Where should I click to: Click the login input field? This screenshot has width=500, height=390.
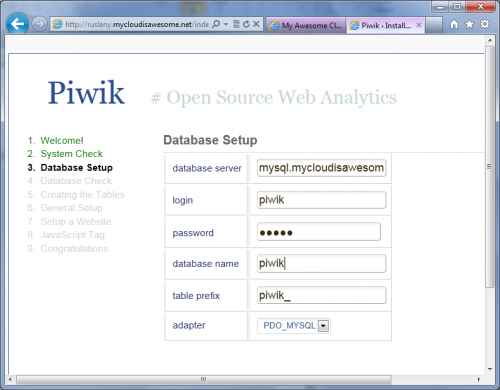click(x=322, y=200)
